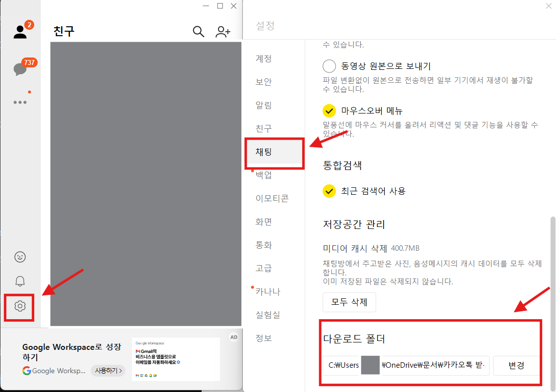Close the KakaoTalk main window

pos(234,6)
